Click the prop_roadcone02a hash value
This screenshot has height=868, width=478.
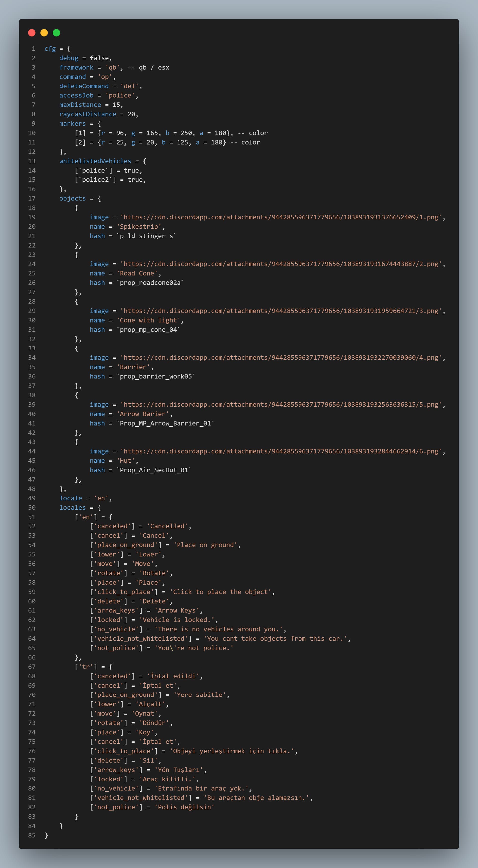click(150, 283)
